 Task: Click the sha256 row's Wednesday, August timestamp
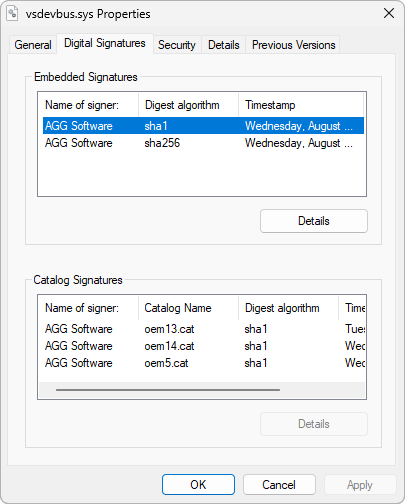(299, 143)
